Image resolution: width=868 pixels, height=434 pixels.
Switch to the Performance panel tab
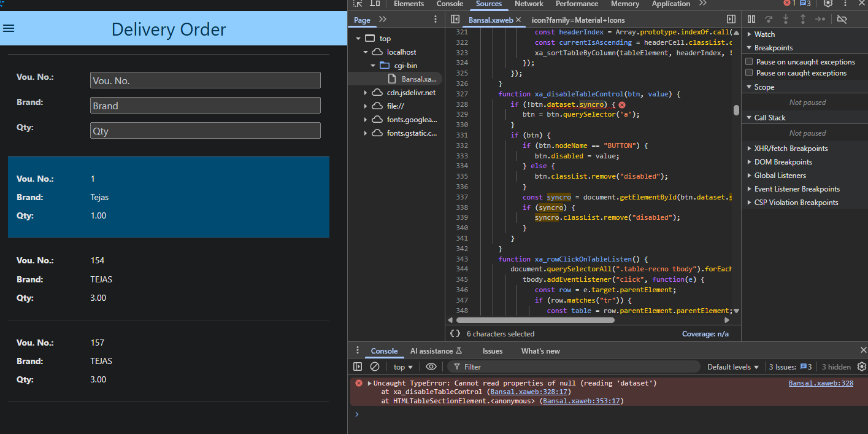click(x=577, y=4)
